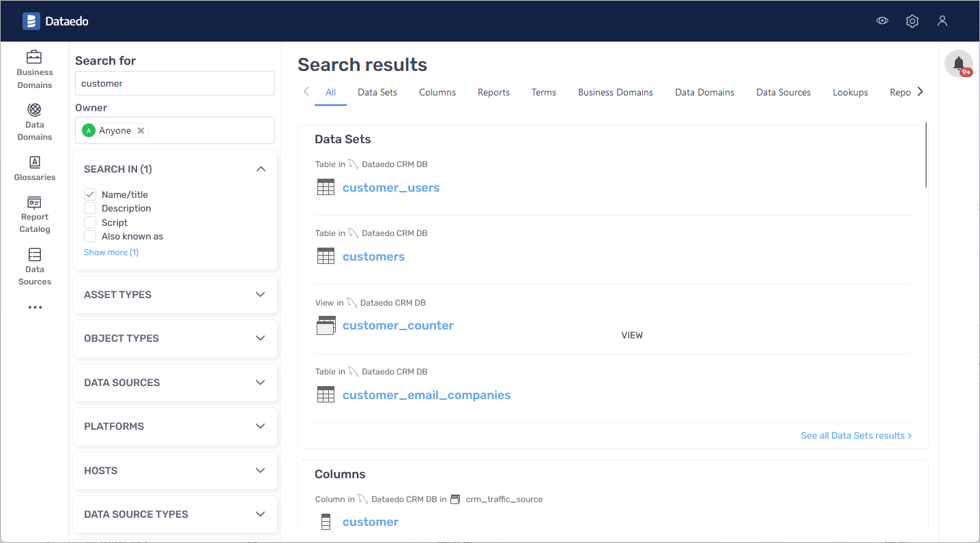Expand the OBJECT TYPES filter
The height and width of the screenshot is (543, 980).
tap(175, 338)
